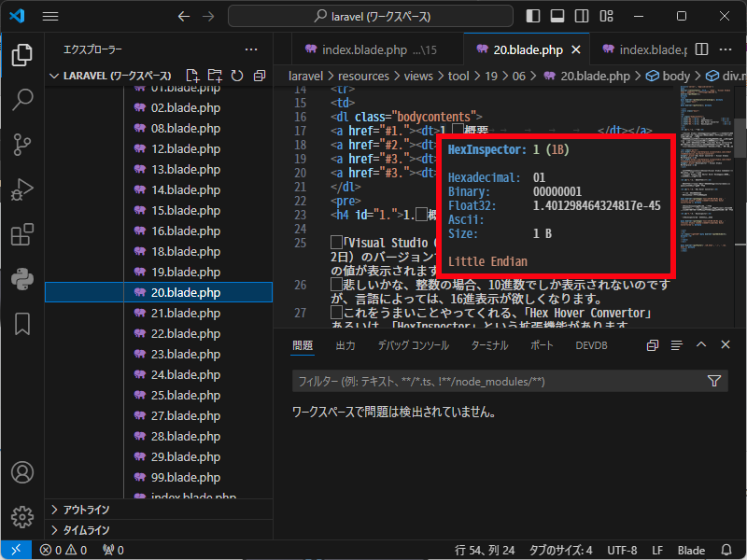Go forward with the right arrow
Image resolution: width=747 pixels, height=560 pixels.
click(208, 17)
